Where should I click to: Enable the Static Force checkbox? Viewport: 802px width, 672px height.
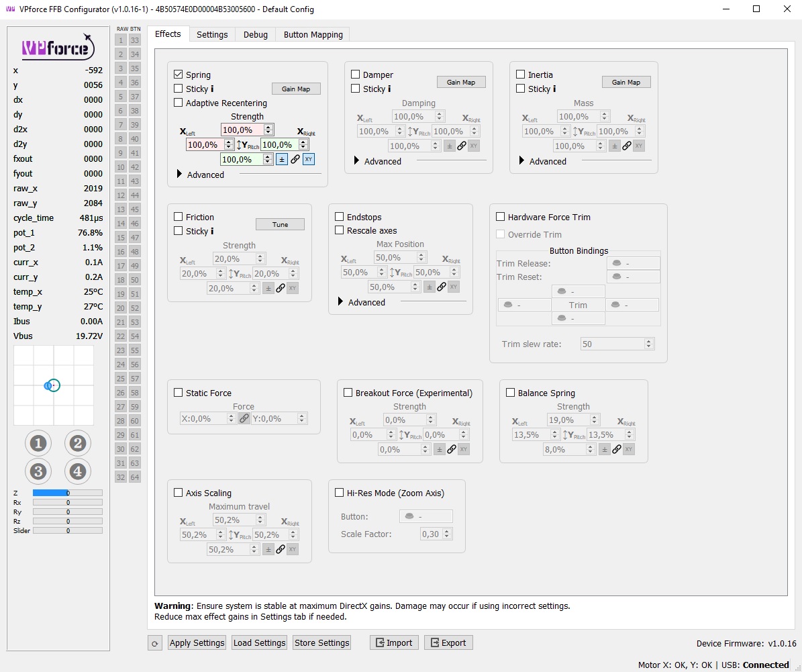pyautogui.click(x=178, y=393)
